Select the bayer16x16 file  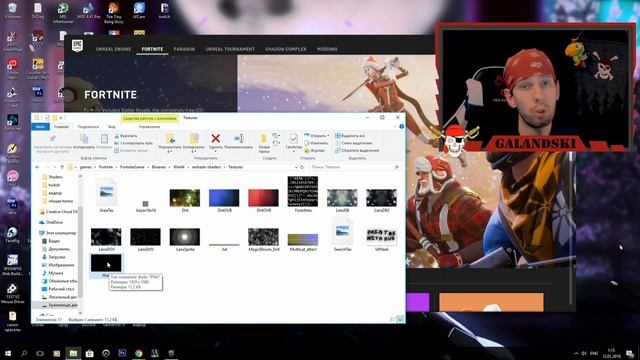coord(145,203)
